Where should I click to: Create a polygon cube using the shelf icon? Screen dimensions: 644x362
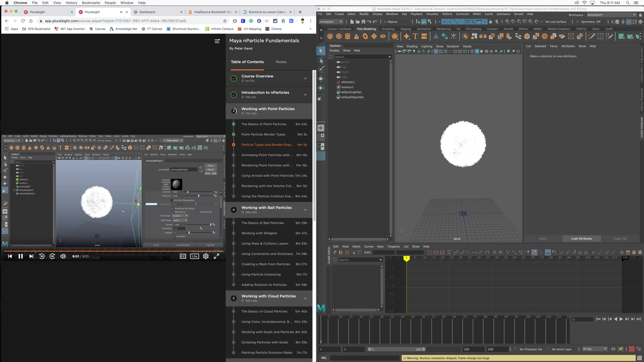[x=339, y=36]
